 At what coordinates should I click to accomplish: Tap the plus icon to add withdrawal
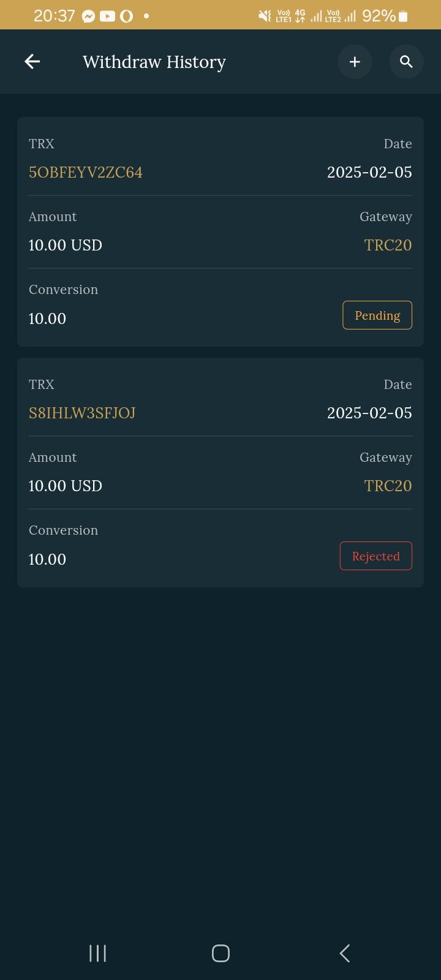click(355, 62)
